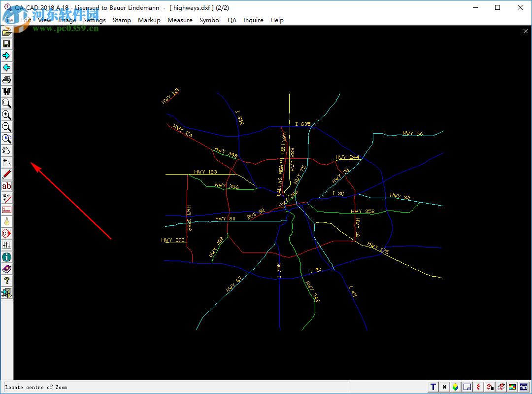Image resolution: width=532 pixels, height=394 pixels.
Task: Restore previous zoom with blue-arrow magnifier
Action: tap(6, 139)
